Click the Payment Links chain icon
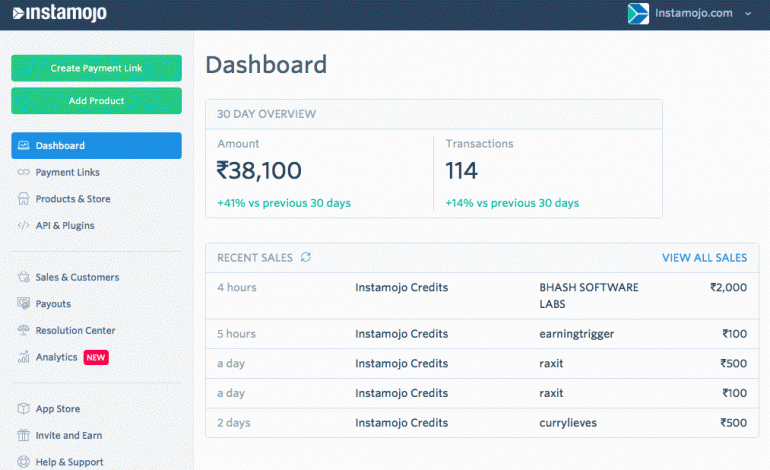Viewport: 770px width, 470px height. (x=24, y=172)
